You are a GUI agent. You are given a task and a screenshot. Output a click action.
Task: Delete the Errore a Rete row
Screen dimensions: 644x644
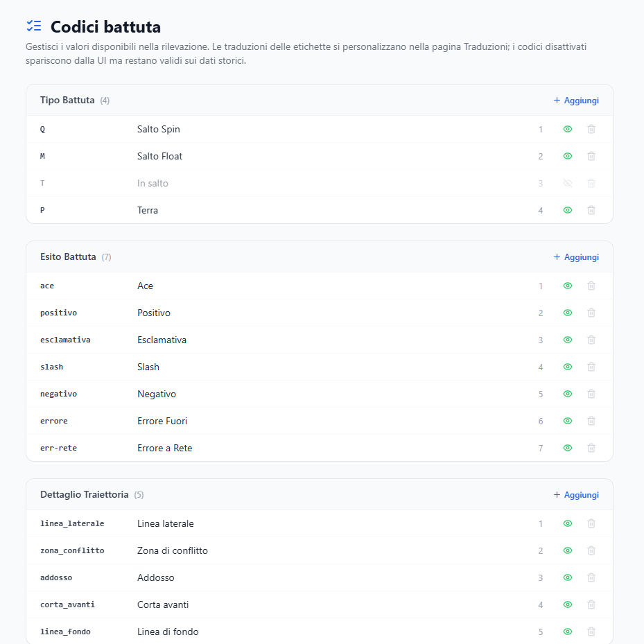pos(591,448)
